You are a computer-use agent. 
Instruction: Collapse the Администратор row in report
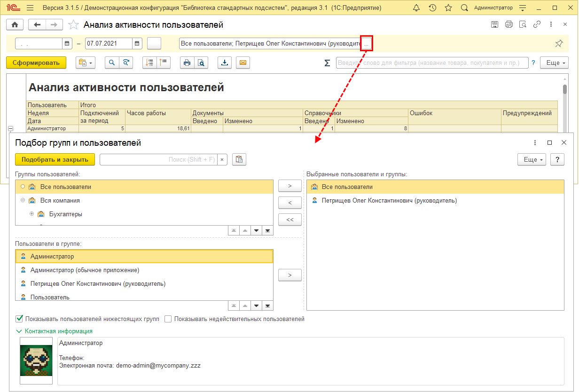[x=11, y=128]
